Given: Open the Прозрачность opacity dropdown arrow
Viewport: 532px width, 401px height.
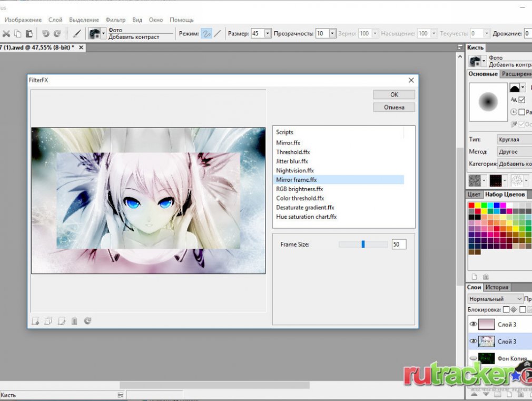Looking at the screenshot, I should pyautogui.click(x=332, y=33).
